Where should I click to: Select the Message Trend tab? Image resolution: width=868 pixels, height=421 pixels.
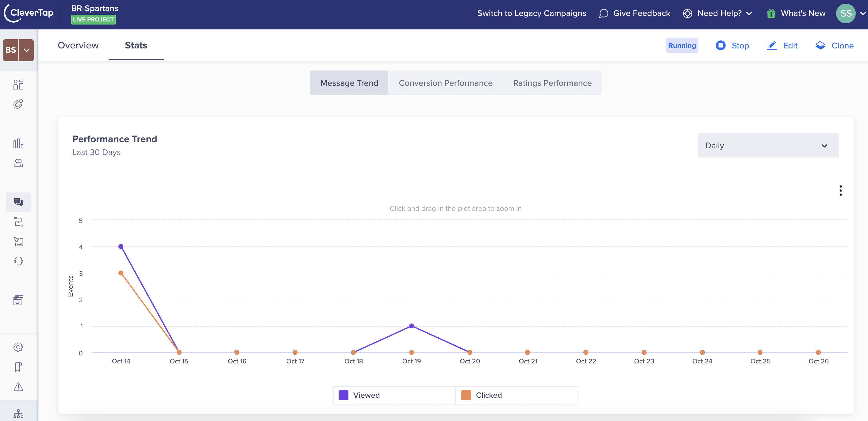[x=349, y=83]
